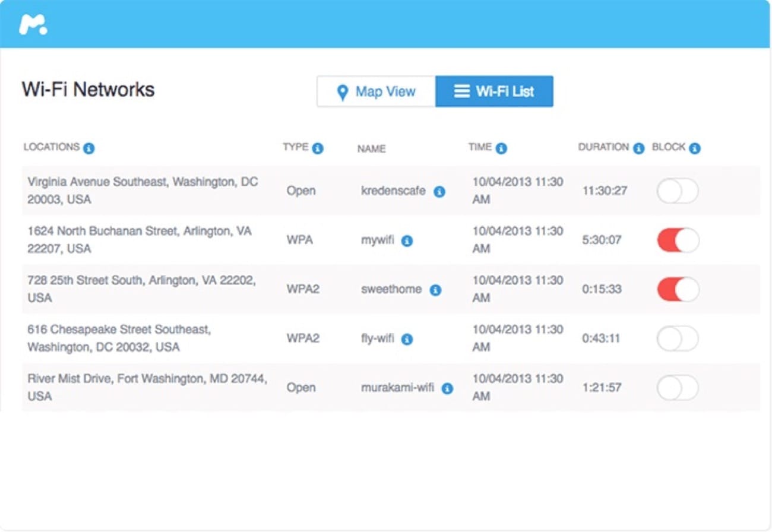Click duration value 0:15:33
Screen dimensions: 772x532
point(602,290)
